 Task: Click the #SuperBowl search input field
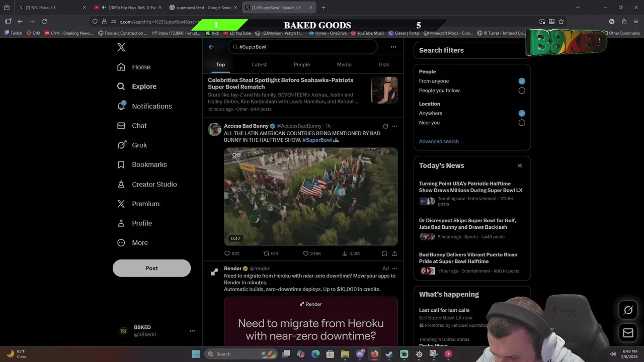302,47
